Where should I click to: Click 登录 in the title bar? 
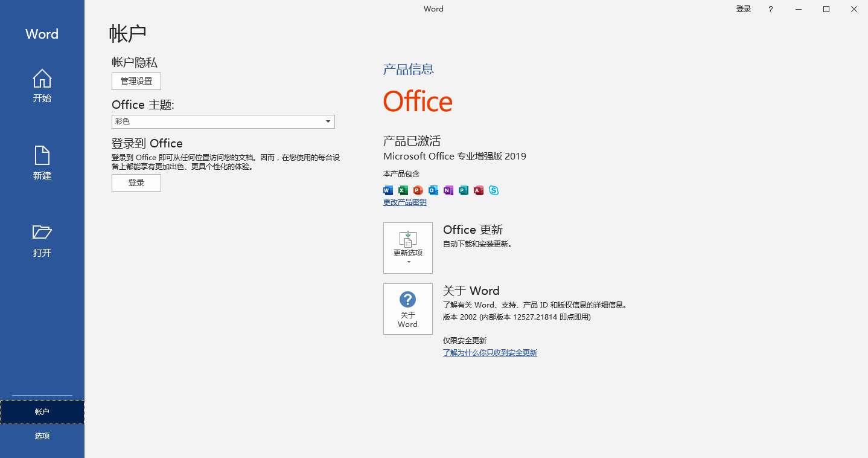744,9
